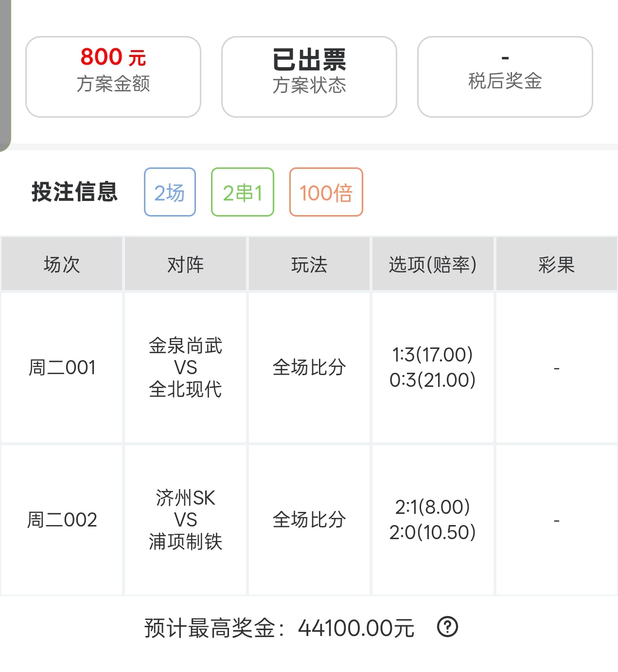Viewport: 618px width, 672px height.
Task: Open the 济州SK VS 浦项制铁 matchup
Action: [x=185, y=520]
